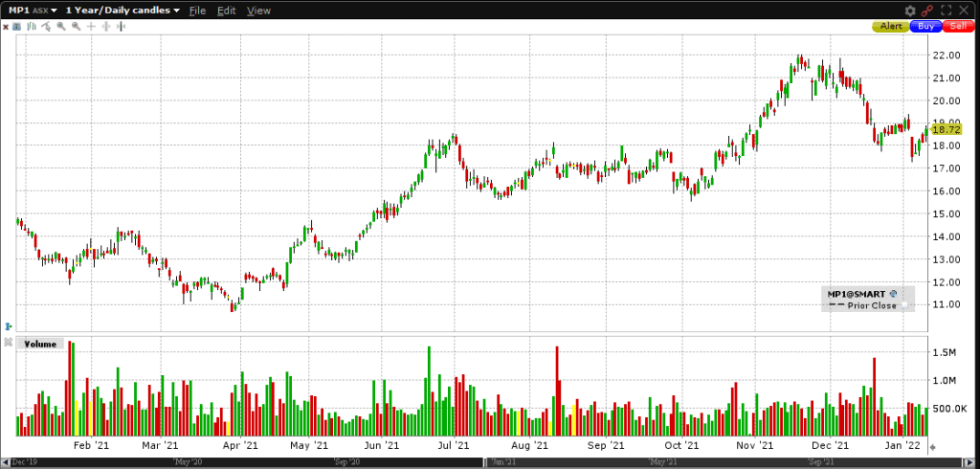980x469 pixels.
Task: Open the View menu
Action: 258,11
